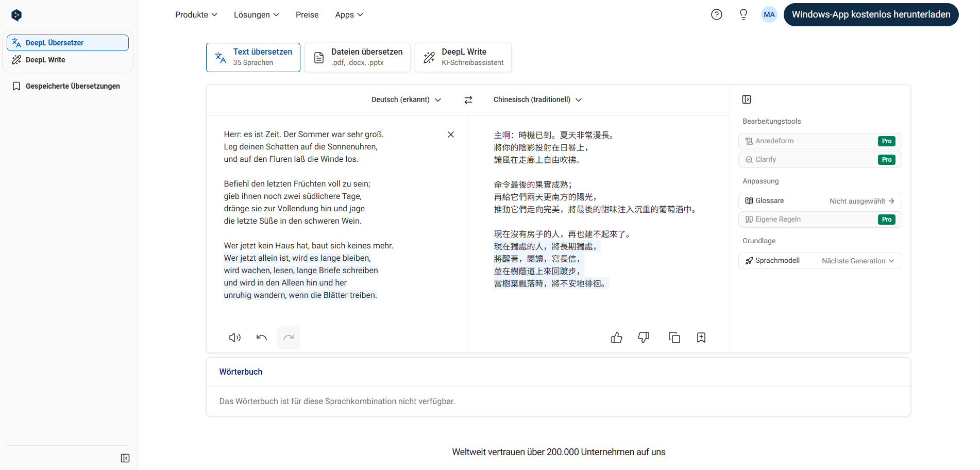Change target language Chinesisch (traditionell)
This screenshot has width=980, height=470.
coord(537,99)
